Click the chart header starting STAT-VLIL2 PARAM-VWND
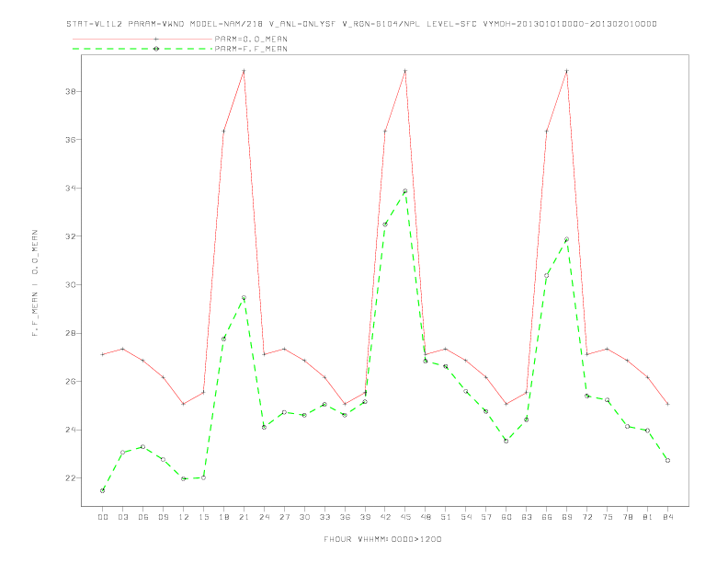The height and width of the screenshot is (563, 728). [361, 24]
